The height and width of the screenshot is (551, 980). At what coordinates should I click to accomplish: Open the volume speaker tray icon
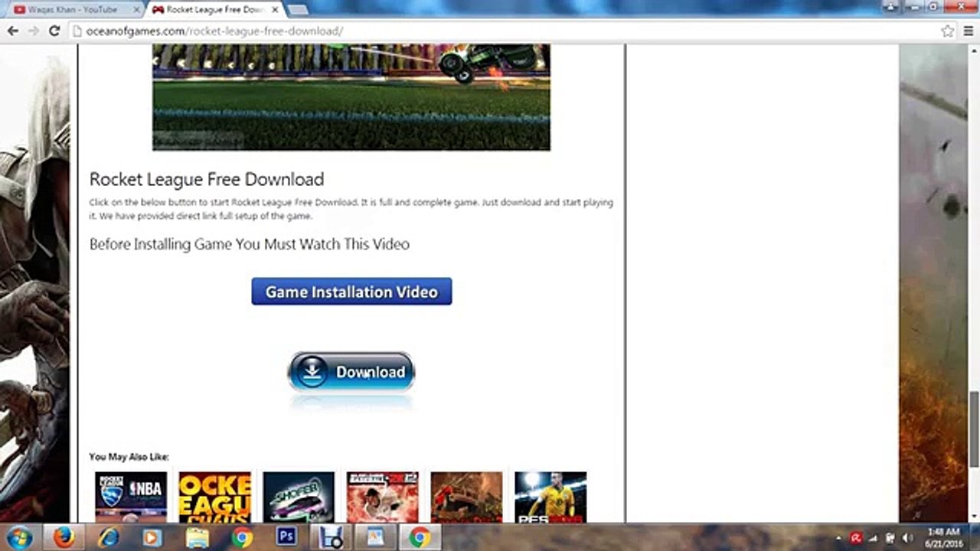tap(909, 538)
